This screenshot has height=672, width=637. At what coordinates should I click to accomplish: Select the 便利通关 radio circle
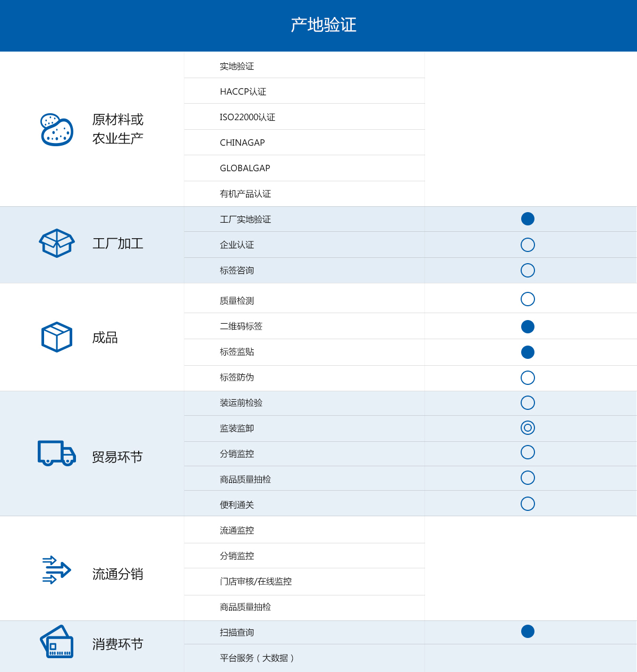[528, 503]
